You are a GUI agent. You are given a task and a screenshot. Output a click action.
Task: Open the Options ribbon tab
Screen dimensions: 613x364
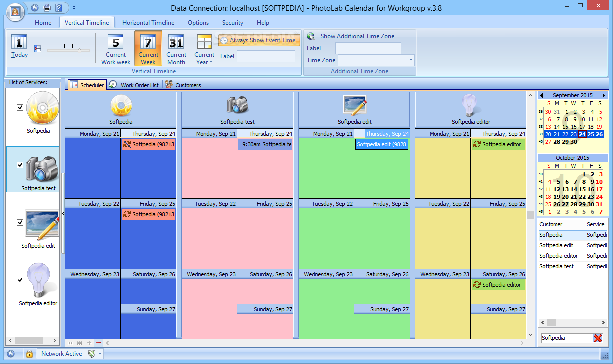coord(198,23)
